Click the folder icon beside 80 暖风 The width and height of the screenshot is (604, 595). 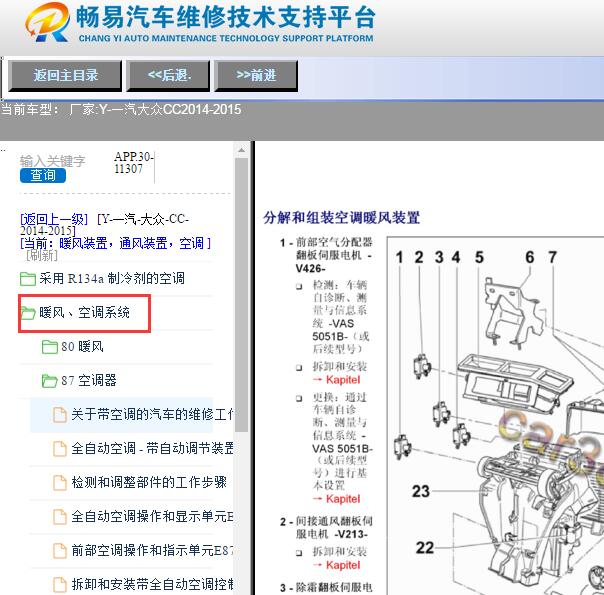50,347
